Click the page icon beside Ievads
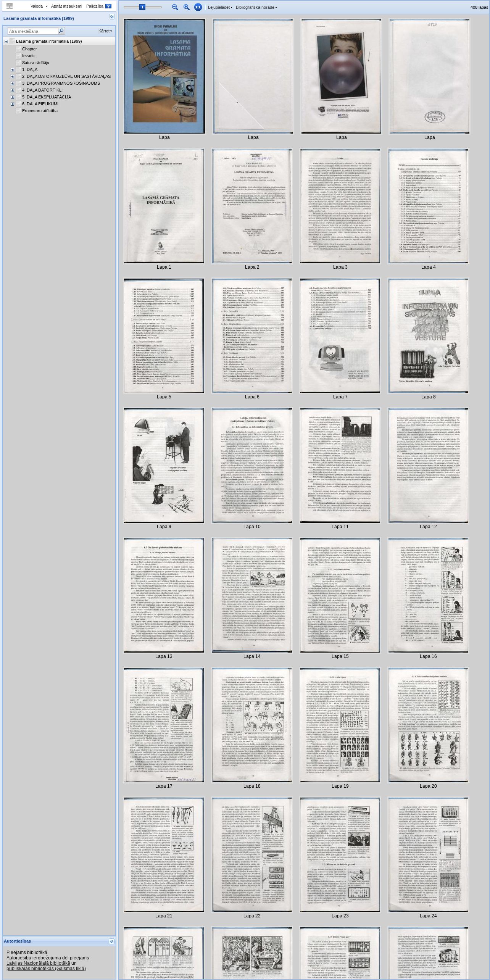This screenshot has width=490, height=980. [x=18, y=56]
